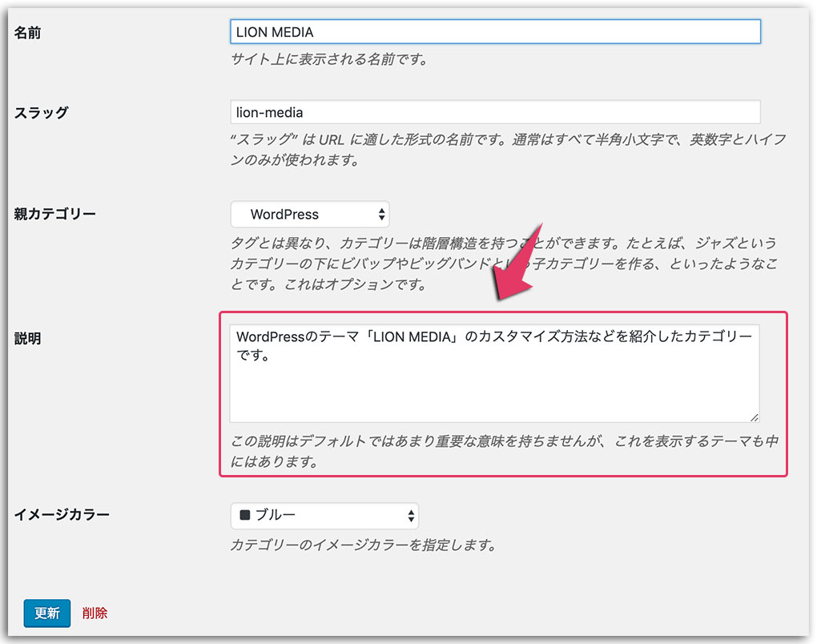Screen dimensions: 817x644
Task: Click the dark color square beside ブルー
Action: pos(245,515)
